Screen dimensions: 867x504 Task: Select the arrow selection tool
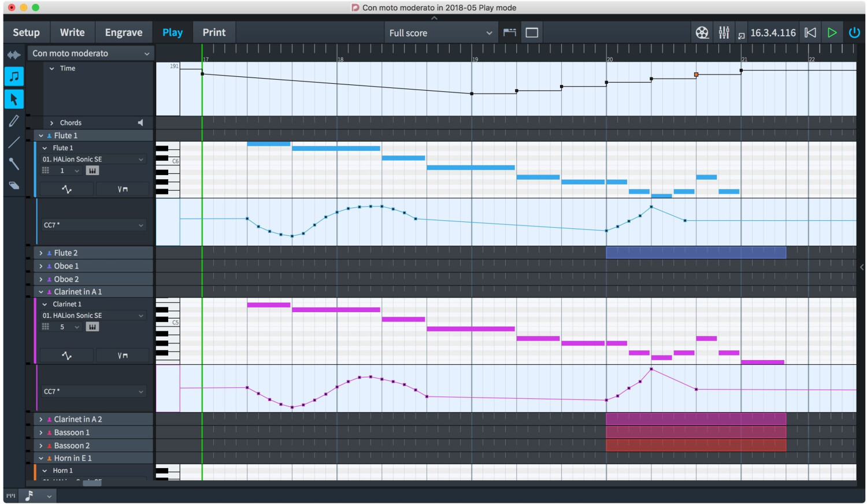point(14,99)
